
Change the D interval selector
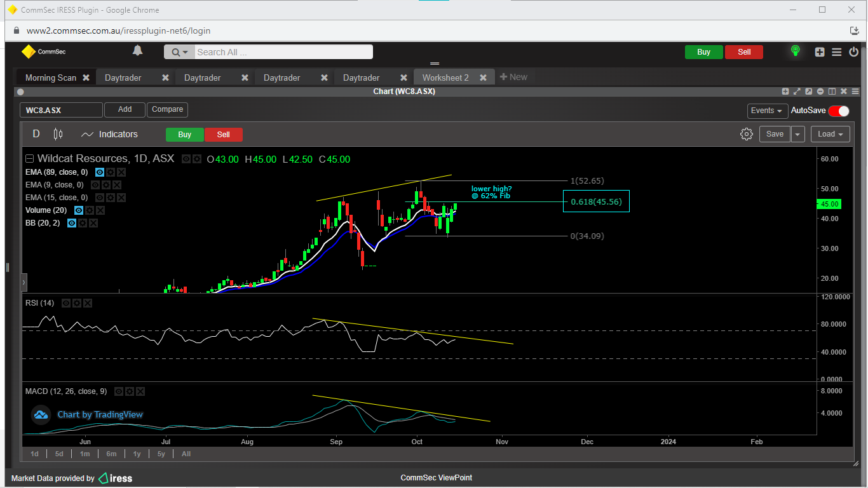36,134
